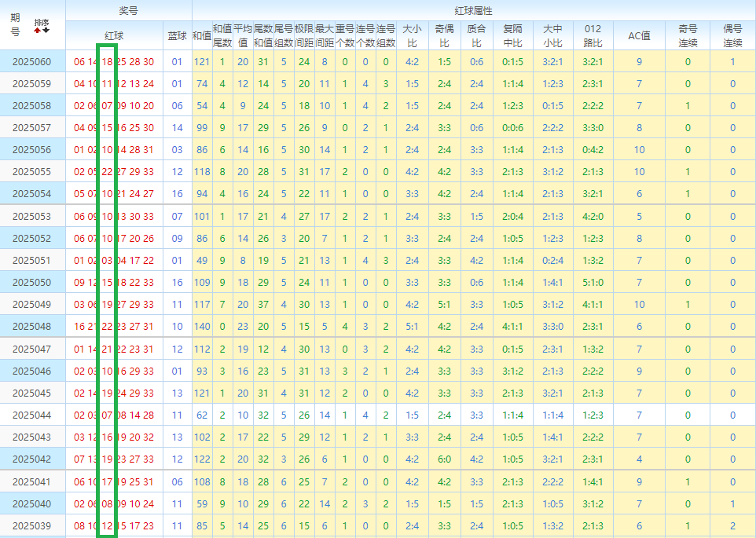
Task: Select the AC值 column header
Action: [639, 35]
